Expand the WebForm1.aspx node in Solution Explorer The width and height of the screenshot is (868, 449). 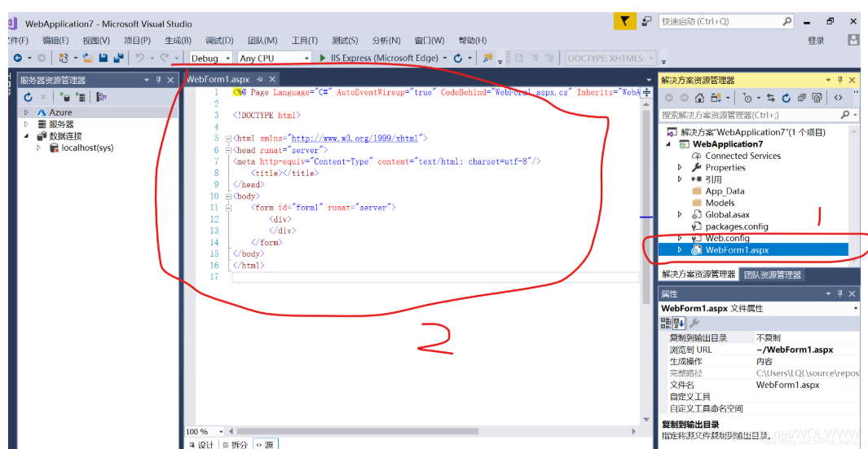(681, 249)
